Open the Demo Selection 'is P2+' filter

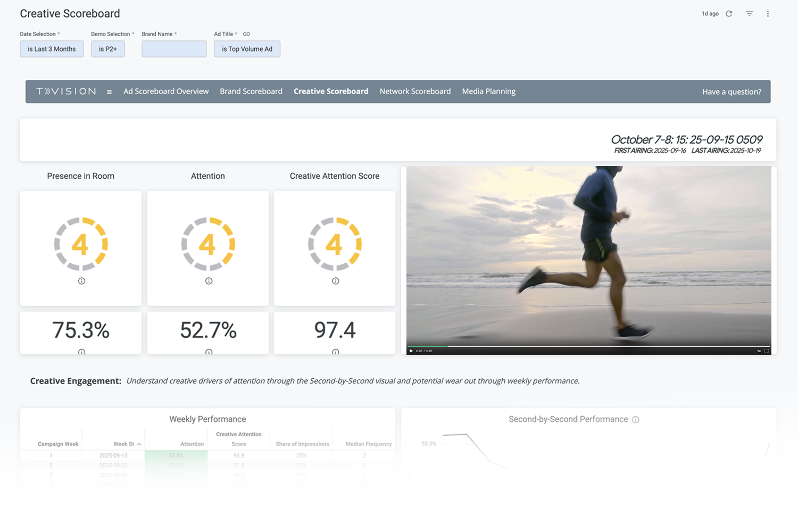107,49
